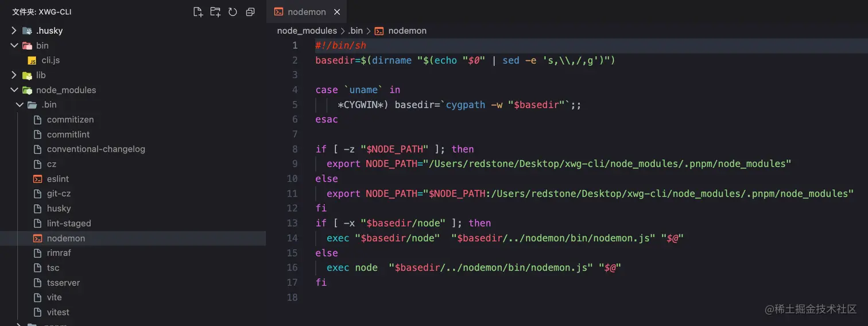
Task: Click the 'esac' keyword in code
Action: pos(327,120)
